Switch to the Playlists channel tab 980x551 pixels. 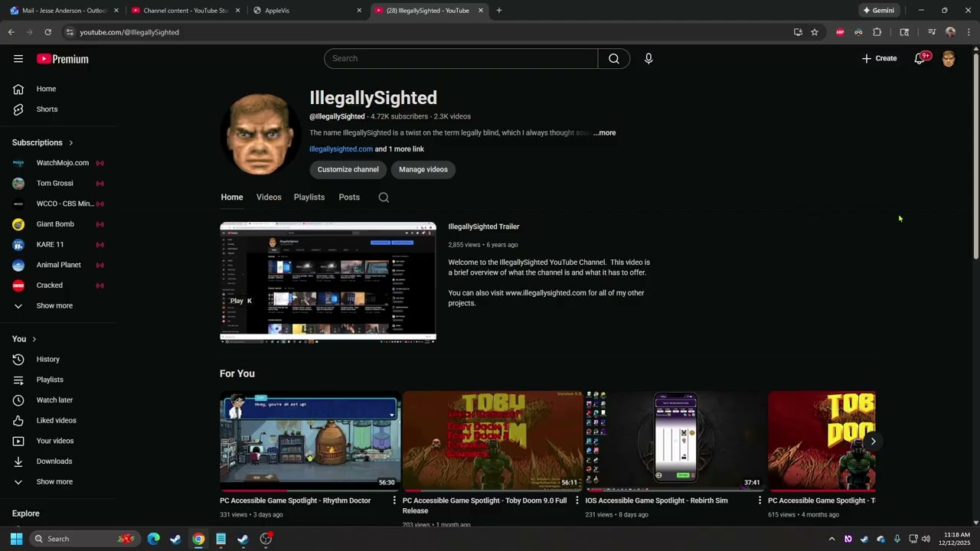[x=309, y=197]
